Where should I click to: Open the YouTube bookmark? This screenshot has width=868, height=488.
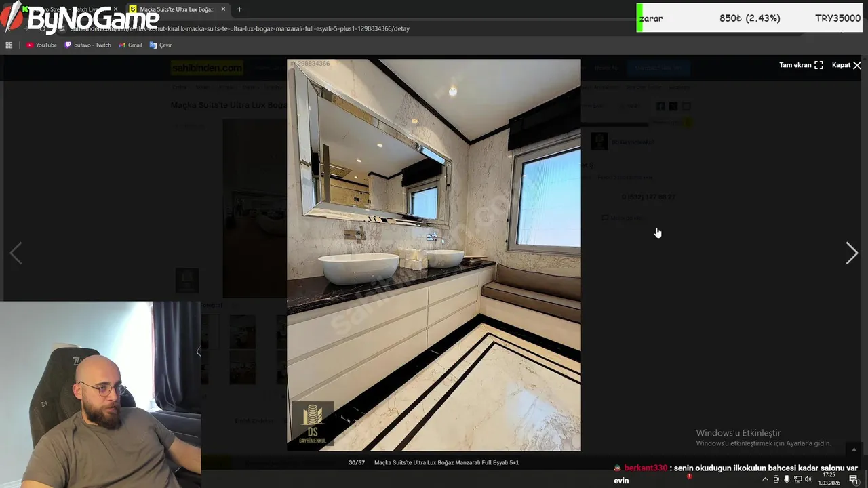click(x=41, y=45)
